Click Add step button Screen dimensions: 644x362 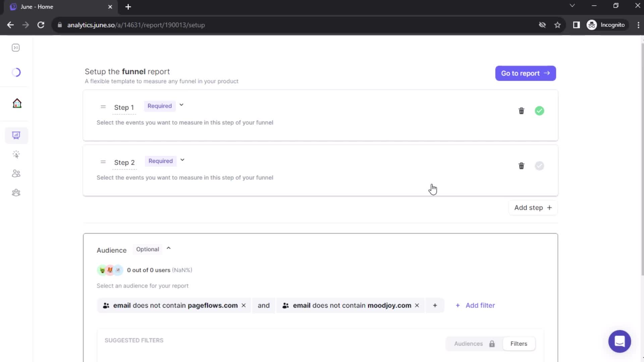[533, 207]
